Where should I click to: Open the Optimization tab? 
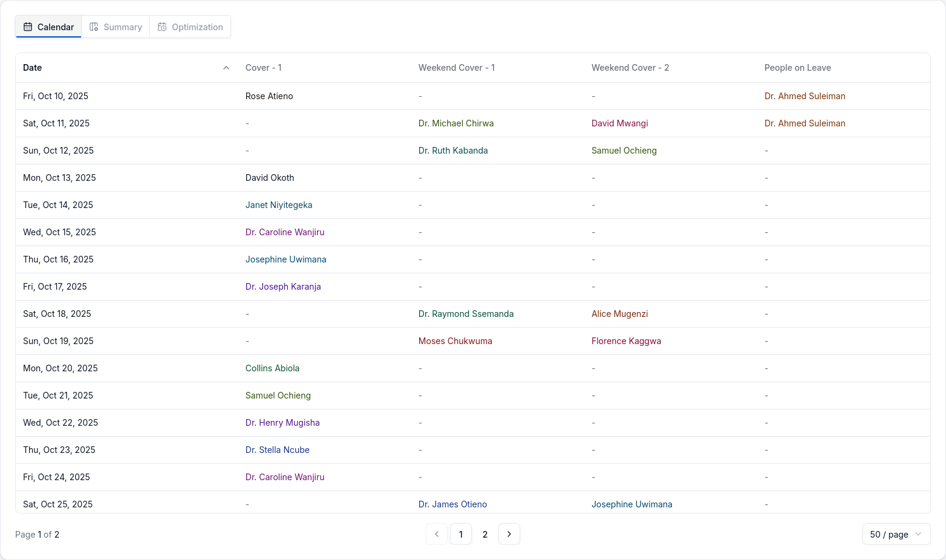[x=191, y=27]
